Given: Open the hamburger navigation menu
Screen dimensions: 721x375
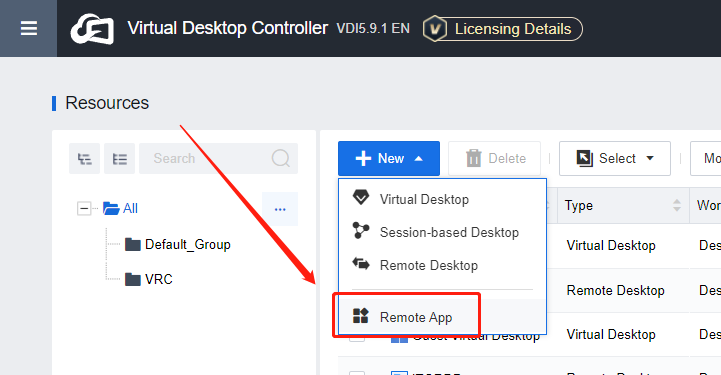Looking at the screenshot, I should click(x=29, y=28).
